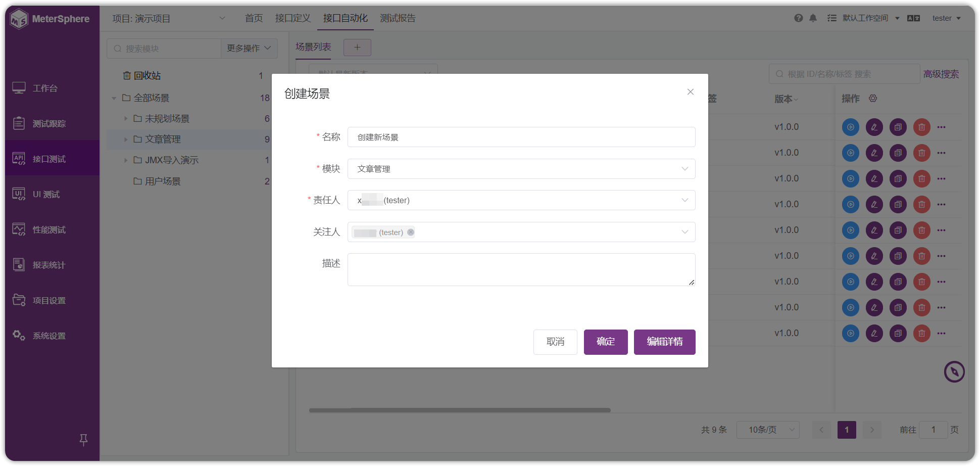Click the floating compass navigation icon
The image size is (980, 466).
pos(954,372)
